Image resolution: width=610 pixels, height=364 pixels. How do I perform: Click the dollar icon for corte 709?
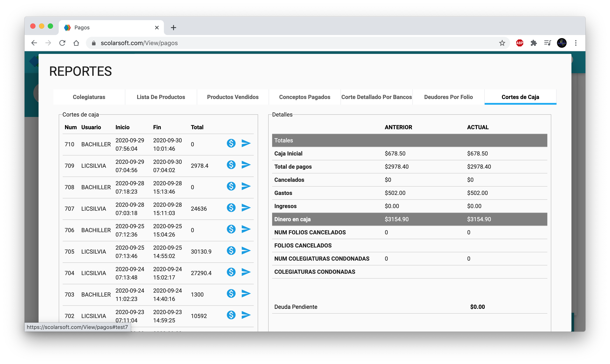[x=231, y=165]
